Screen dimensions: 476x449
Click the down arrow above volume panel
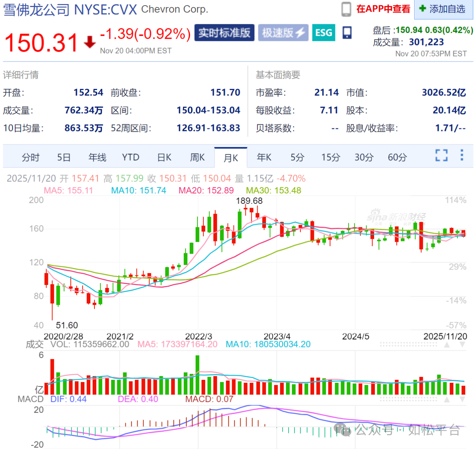click(x=462, y=345)
